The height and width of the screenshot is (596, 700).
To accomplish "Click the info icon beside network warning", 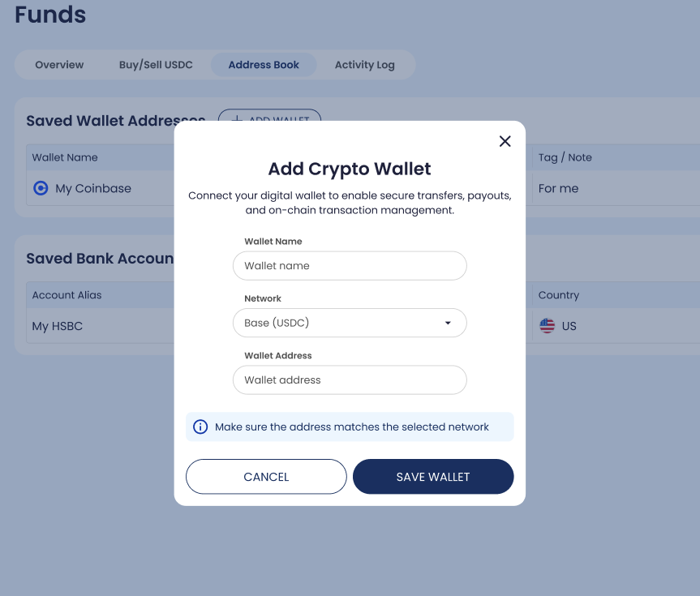I will (200, 427).
